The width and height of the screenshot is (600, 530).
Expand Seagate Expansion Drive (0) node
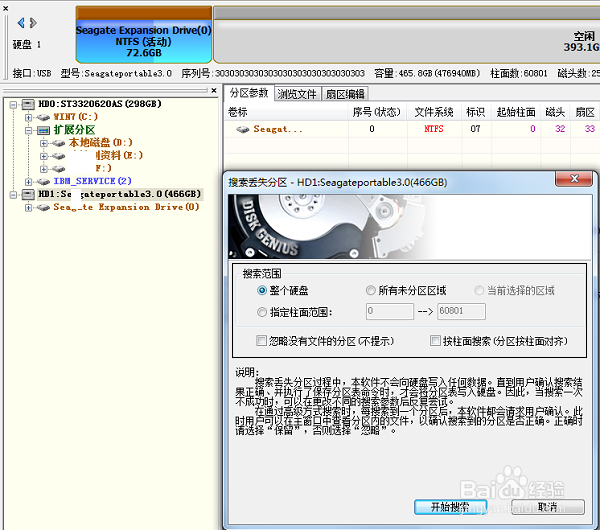pos(28,207)
